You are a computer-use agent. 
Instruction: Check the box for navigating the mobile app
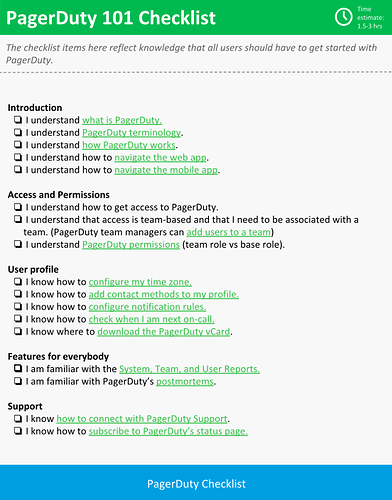18,170
